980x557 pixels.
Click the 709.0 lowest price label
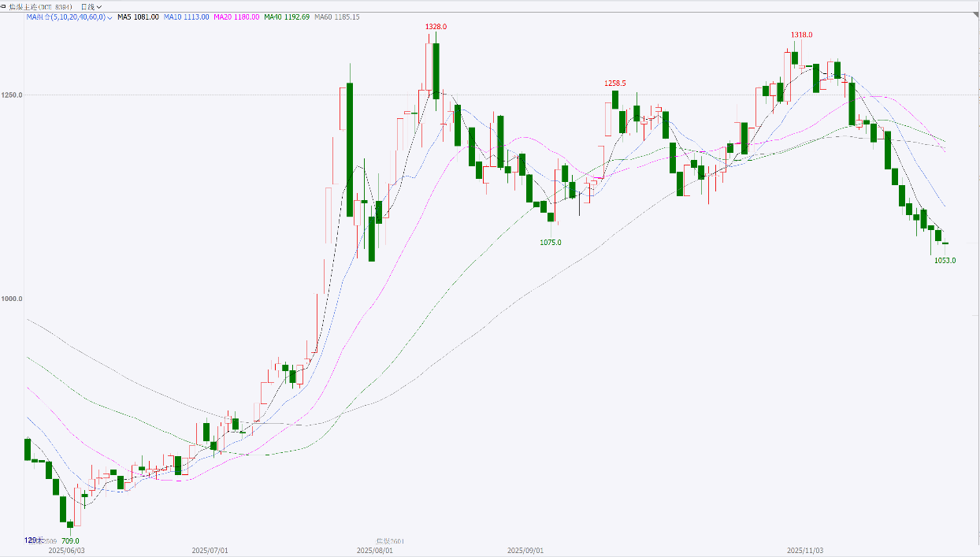[70, 541]
